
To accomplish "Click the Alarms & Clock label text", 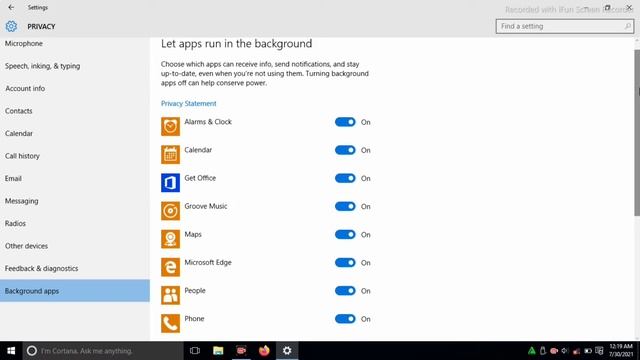I will (208, 122).
